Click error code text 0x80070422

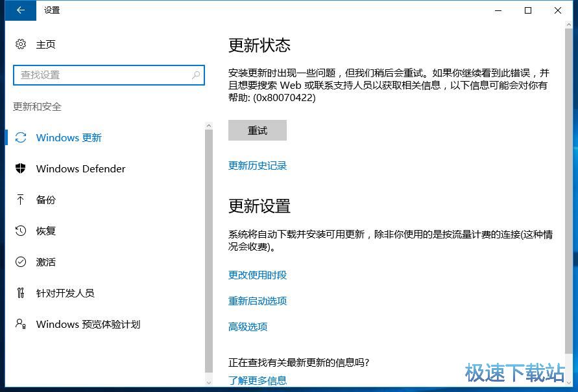click(284, 98)
